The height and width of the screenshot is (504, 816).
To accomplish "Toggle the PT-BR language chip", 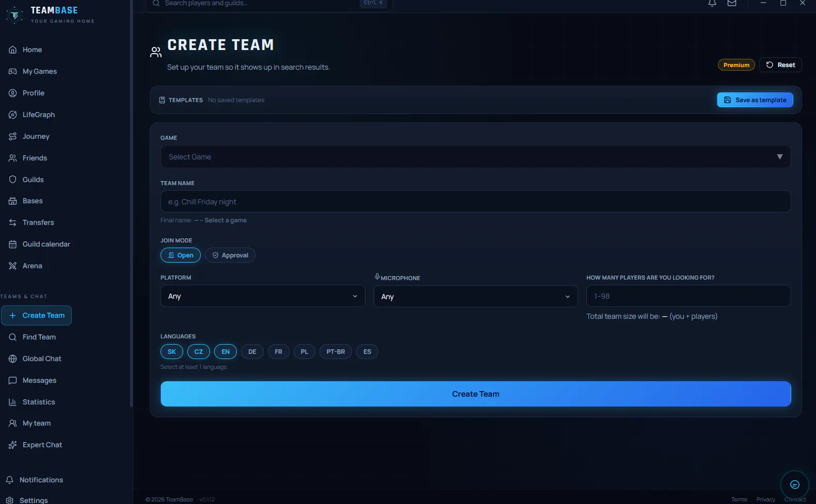I will (336, 352).
